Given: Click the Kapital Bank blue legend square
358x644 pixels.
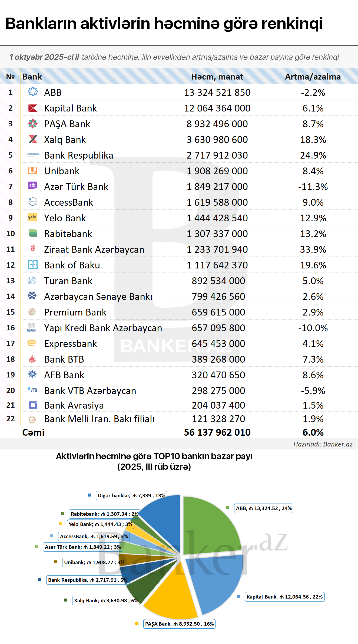Looking at the screenshot, I should pos(238,596).
